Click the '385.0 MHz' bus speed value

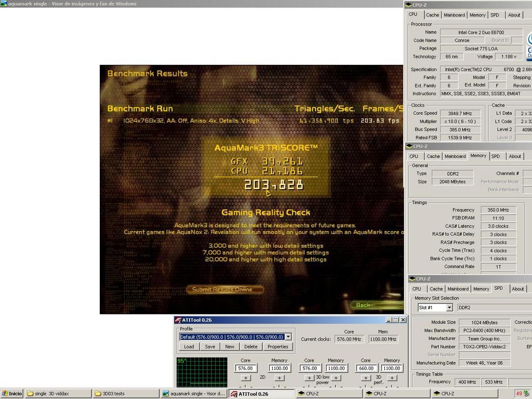click(x=460, y=129)
